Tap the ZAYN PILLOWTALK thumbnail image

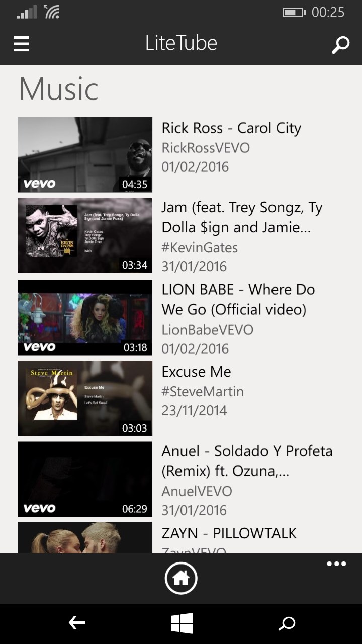pyautogui.click(x=85, y=538)
